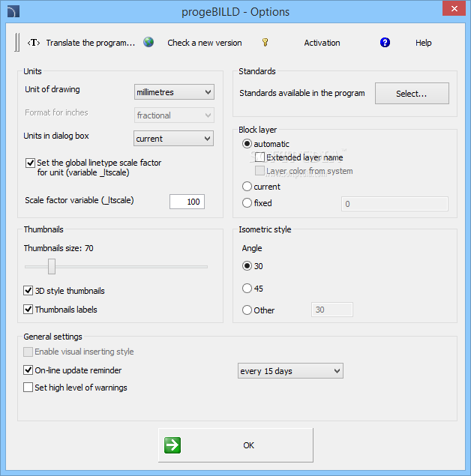The image size is (471, 476).
Task: Choose Other isometric angle option
Action: [247, 310]
